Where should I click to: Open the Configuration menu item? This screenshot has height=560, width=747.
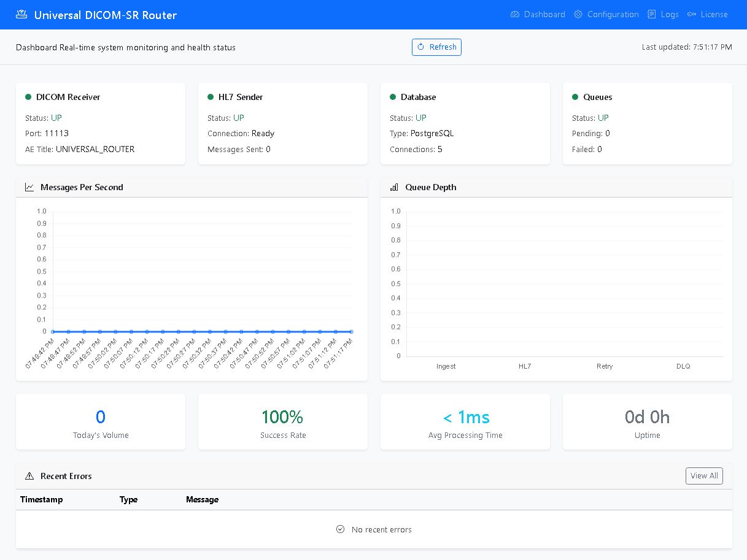coord(613,14)
